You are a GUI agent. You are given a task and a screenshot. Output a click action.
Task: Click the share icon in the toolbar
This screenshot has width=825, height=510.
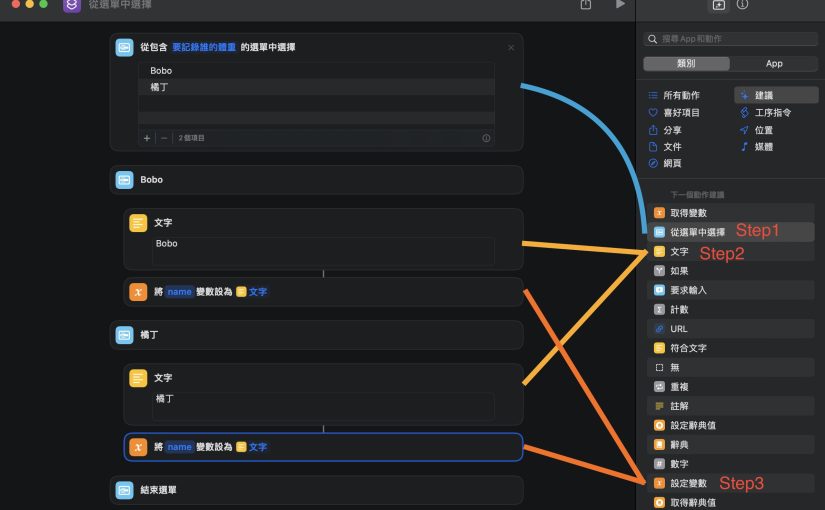586,5
